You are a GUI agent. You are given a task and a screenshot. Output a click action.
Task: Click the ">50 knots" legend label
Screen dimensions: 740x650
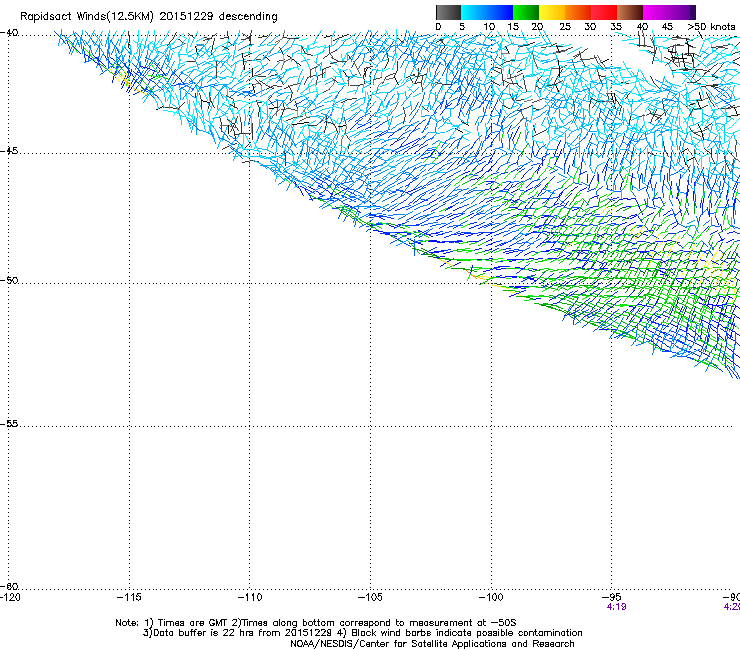pyautogui.click(x=711, y=27)
